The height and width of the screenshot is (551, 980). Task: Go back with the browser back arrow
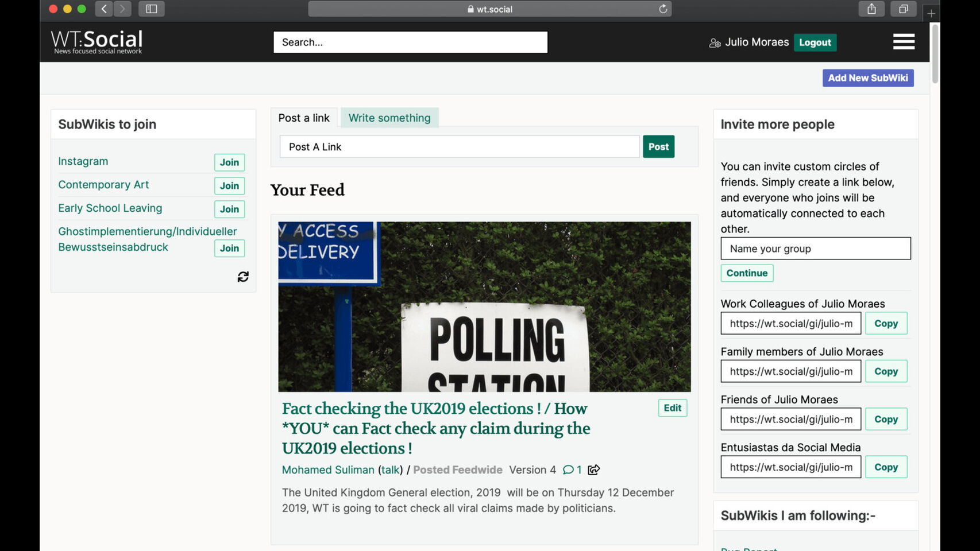point(104,9)
